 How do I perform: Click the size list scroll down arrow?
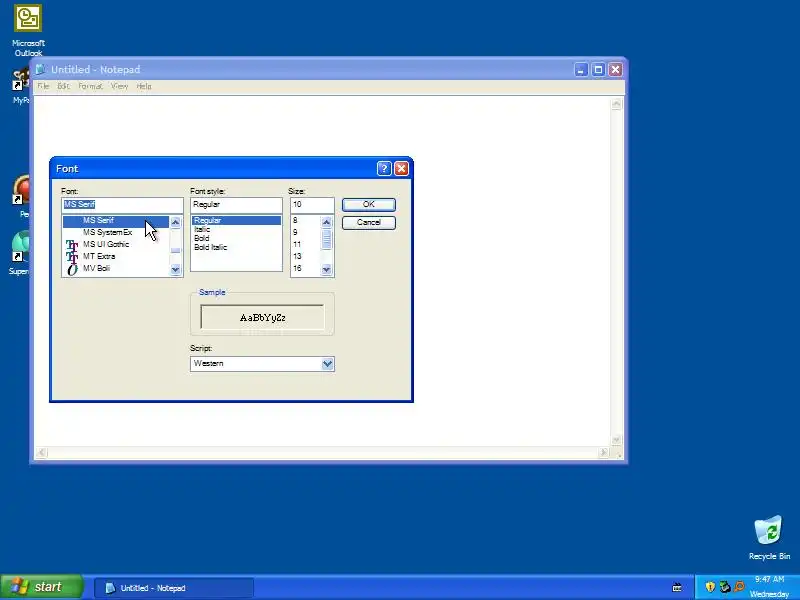[x=327, y=269]
